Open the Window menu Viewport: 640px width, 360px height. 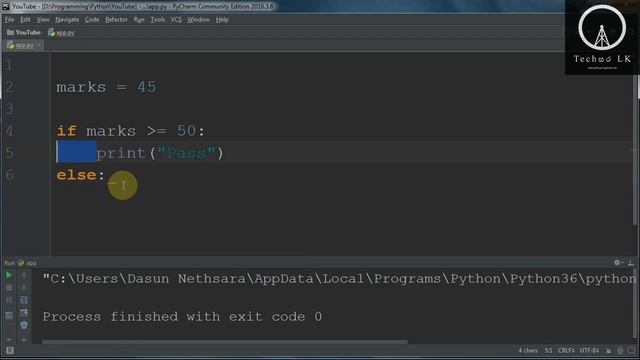point(198,20)
